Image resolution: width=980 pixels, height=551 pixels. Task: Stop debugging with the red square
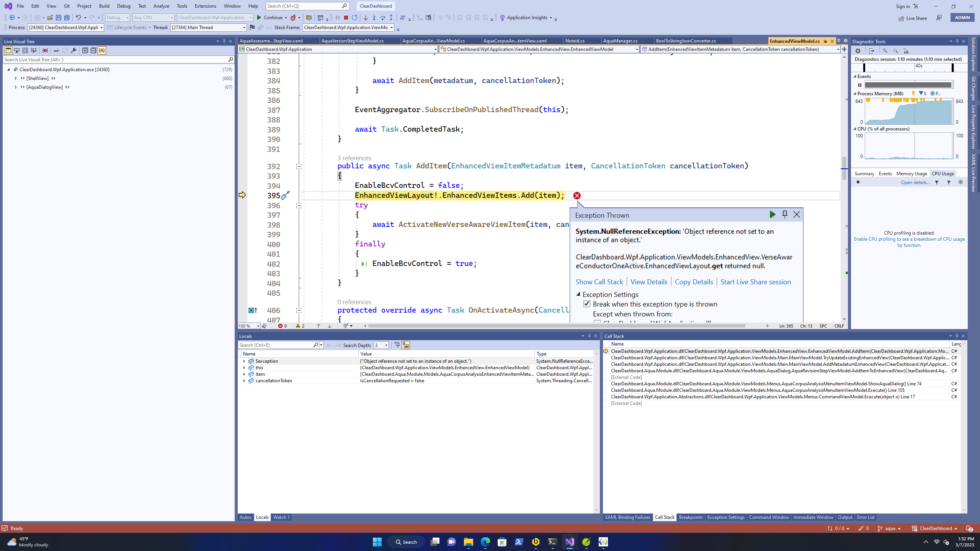click(346, 18)
